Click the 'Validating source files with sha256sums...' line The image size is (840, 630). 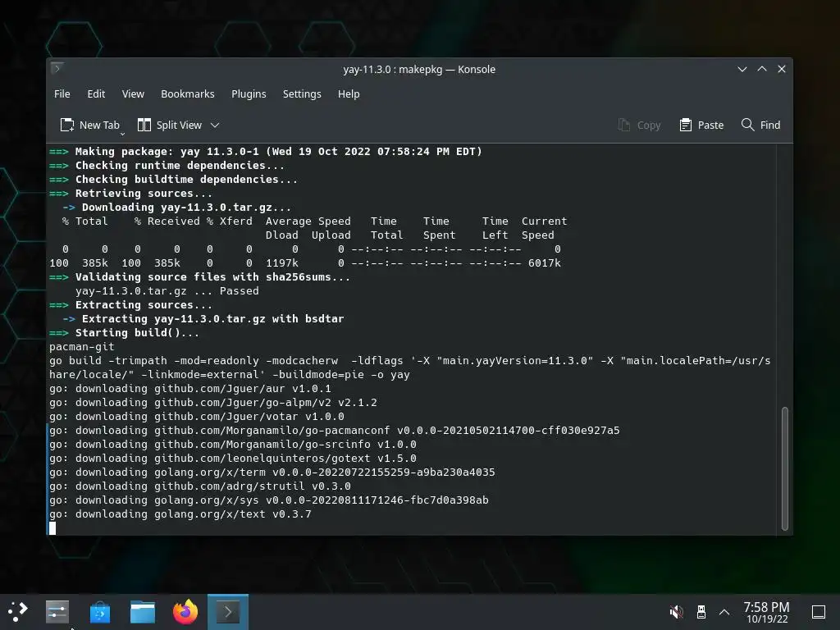(199, 277)
